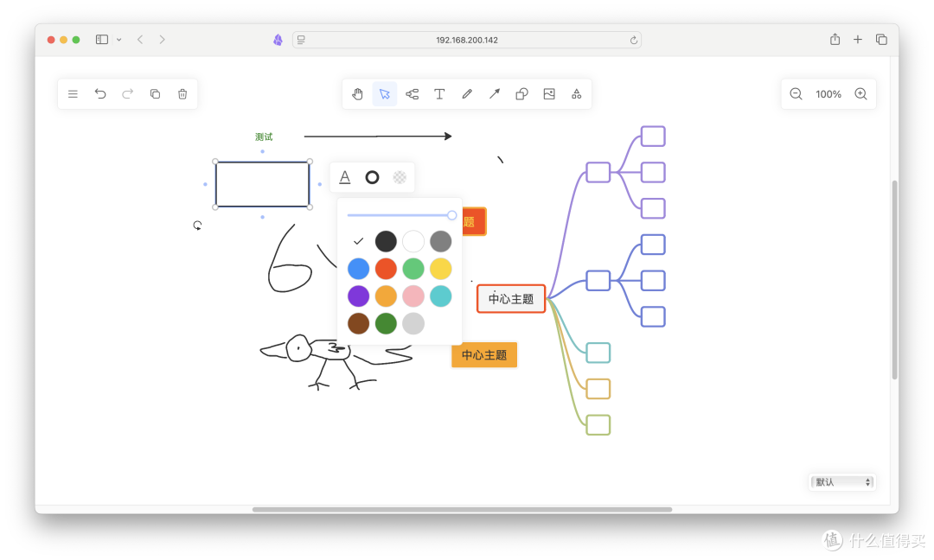Pick the red color swatch
This screenshot has width=934, height=560.
click(386, 269)
